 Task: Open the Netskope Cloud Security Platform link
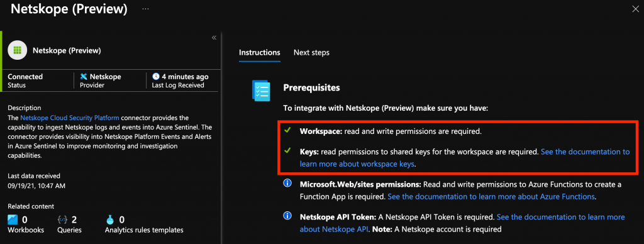[70, 118]
